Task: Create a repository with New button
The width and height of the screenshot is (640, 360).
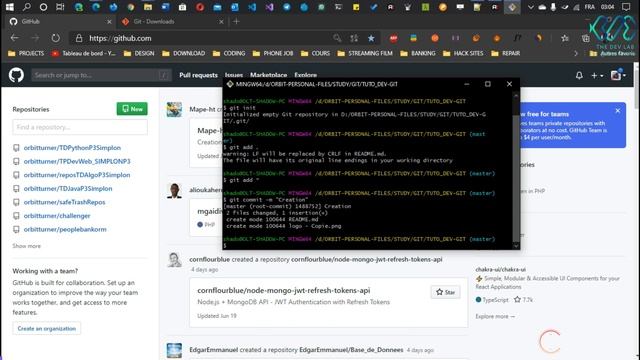Action: point(132,109)
